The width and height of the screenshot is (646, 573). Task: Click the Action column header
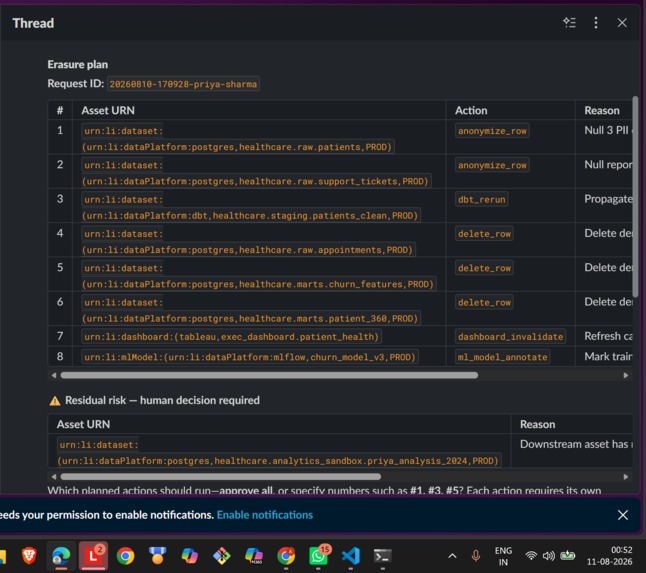tap(471, 110)
